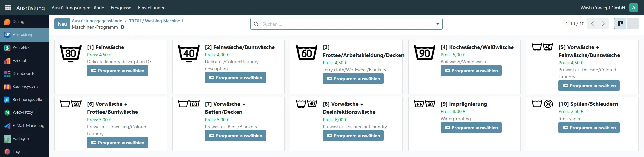Viewport: 644px width, 157px height.
Task: Open the Einstellungen menu
Action: 151,8
